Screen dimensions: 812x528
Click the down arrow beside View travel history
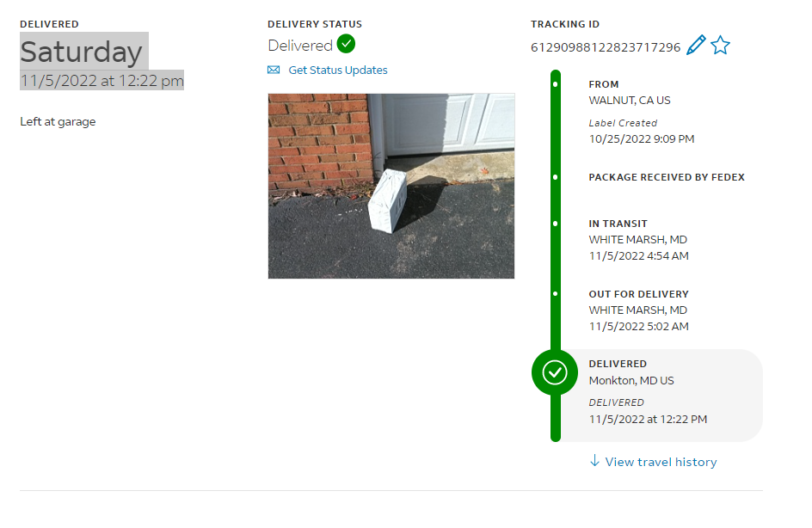(x=594, y=461)
